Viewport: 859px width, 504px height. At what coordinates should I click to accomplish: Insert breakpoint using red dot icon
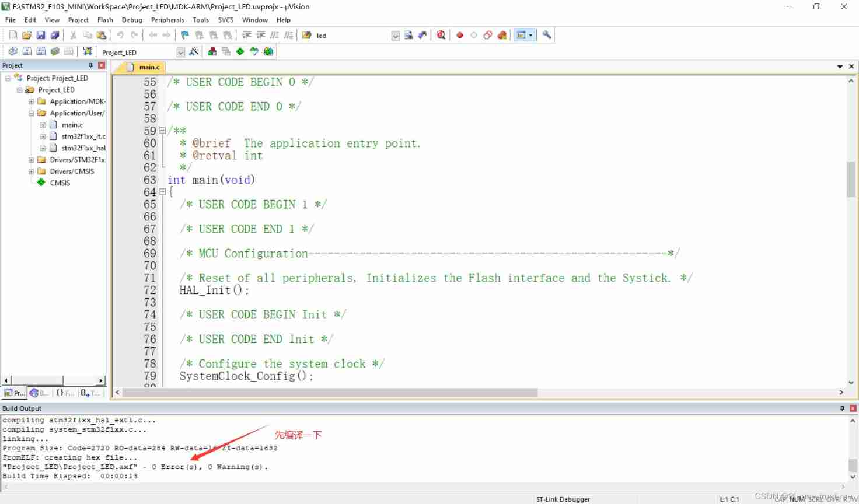(460, 35)
